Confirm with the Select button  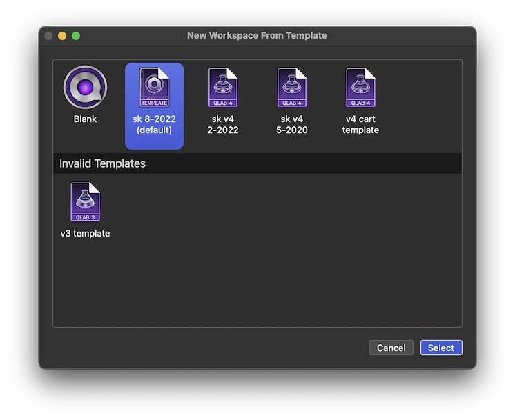440,348
